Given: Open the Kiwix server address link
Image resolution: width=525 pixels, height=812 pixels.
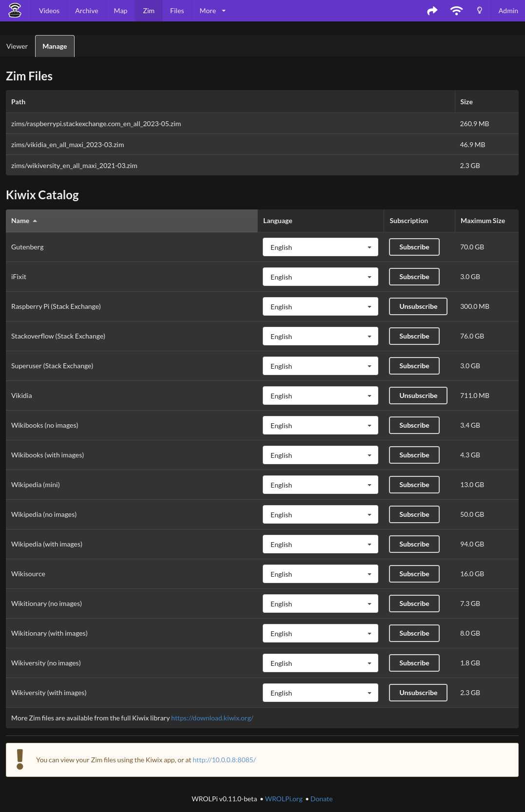Looking at the screenshot, I should 224,760.
